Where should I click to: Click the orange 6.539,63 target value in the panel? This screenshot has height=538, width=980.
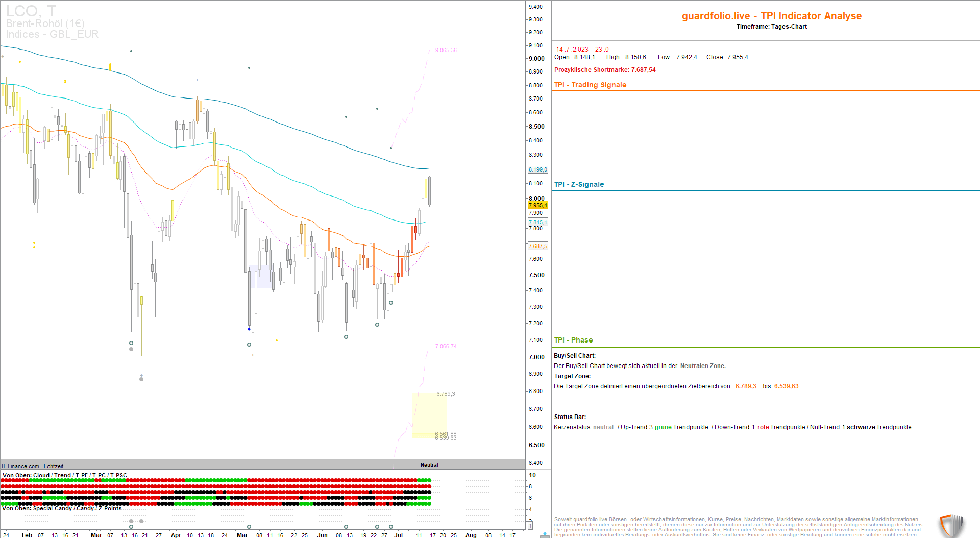tap(786, 386)
